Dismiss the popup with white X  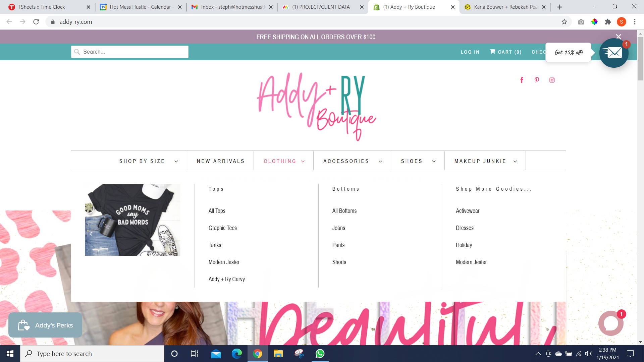click(x=619, y=37)
